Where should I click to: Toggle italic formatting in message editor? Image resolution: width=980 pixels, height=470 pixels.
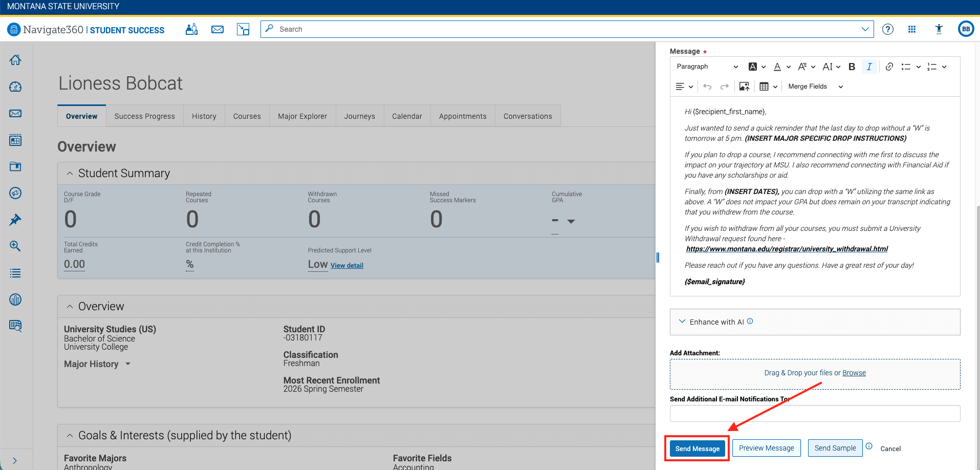tap(869, 67)
